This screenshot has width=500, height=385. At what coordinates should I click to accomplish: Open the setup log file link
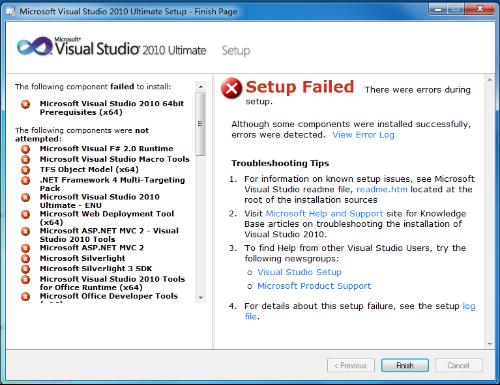[x=469, y=306]
